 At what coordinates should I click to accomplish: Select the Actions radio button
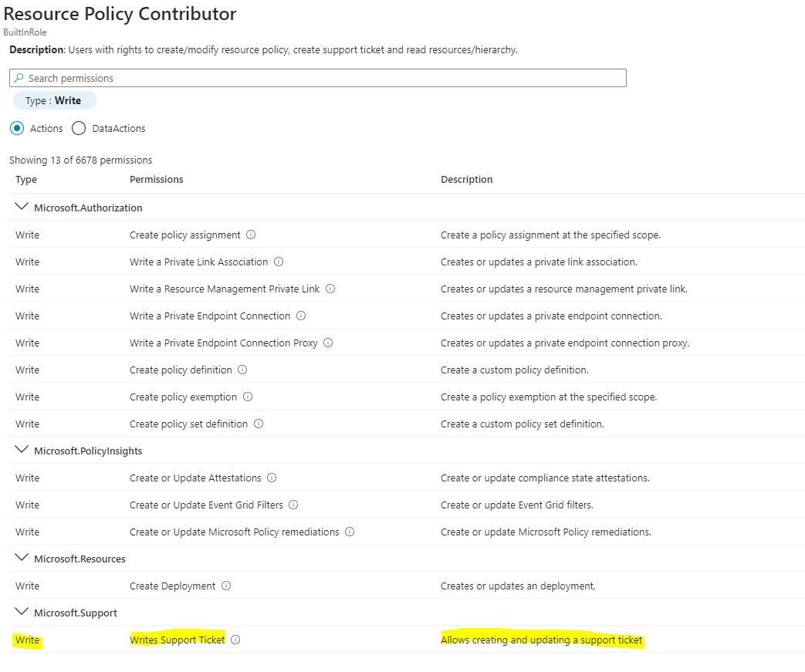17,128
